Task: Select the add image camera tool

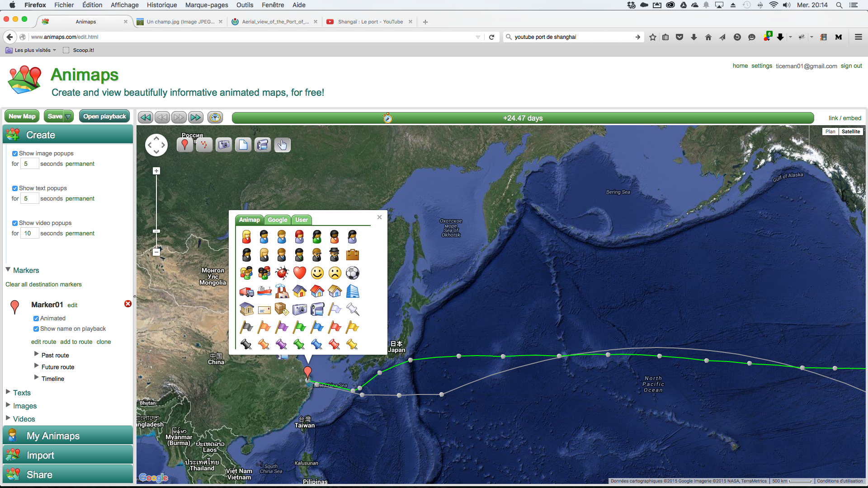Action: pyautogui.click(x=224, y=145)
